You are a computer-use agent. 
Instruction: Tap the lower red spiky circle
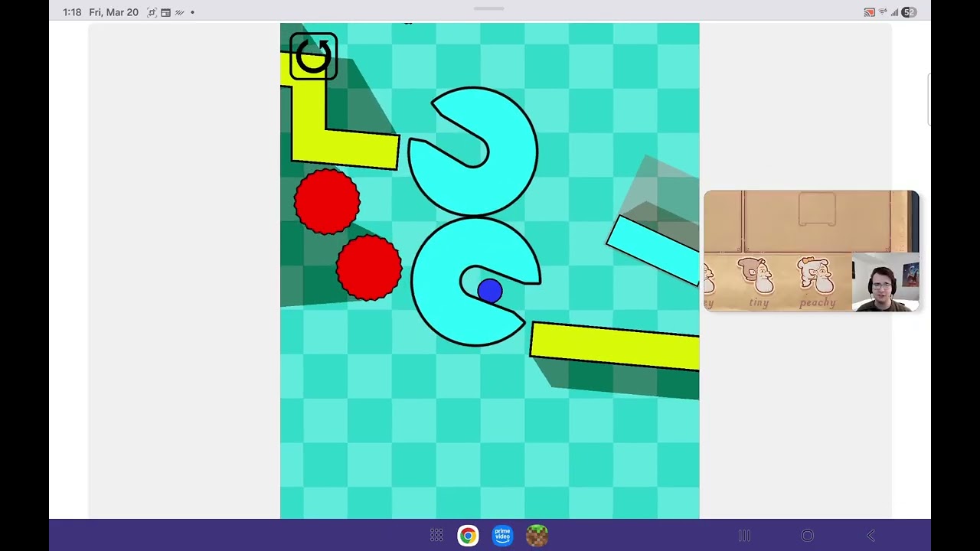coord(369,267)
